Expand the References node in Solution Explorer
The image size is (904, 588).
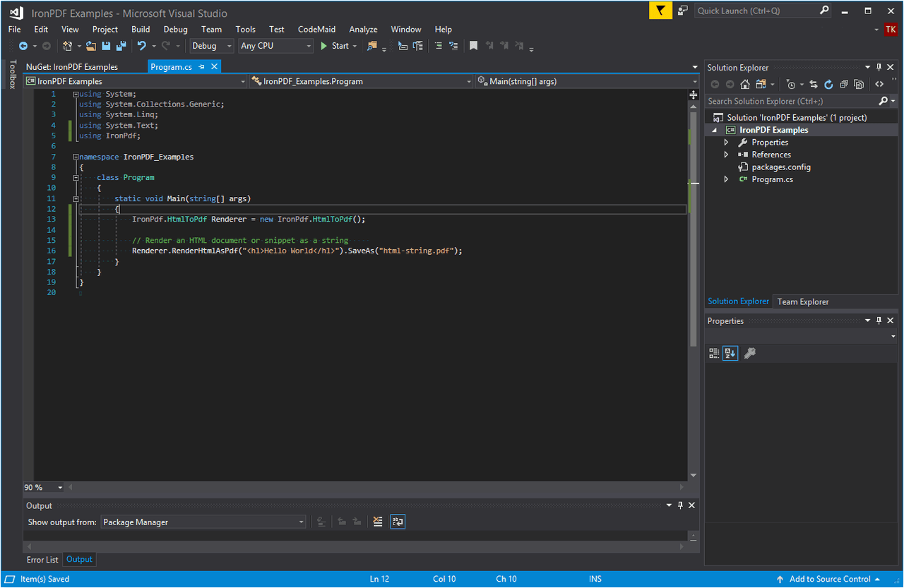tap(726, 155)
